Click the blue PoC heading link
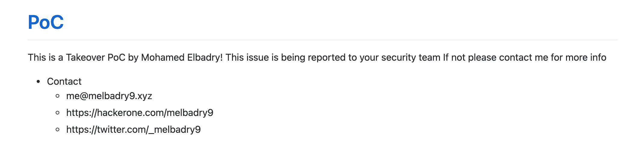This screenshot has width=644, height=152. [x=46, y=22]
